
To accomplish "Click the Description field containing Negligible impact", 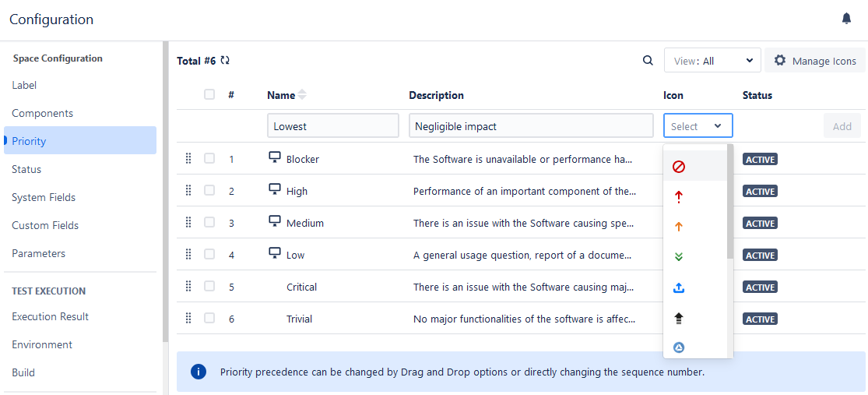I will tap(531, 126).
